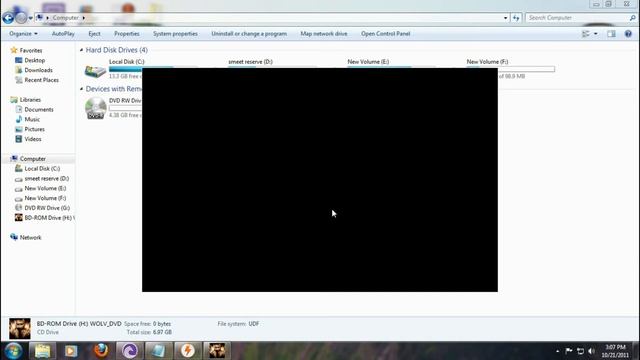Select DVD RW Drive (G:) in navigation pane
Image resolution: width=640 pixels, height=360 pixels.
click(x=47, y=208)
